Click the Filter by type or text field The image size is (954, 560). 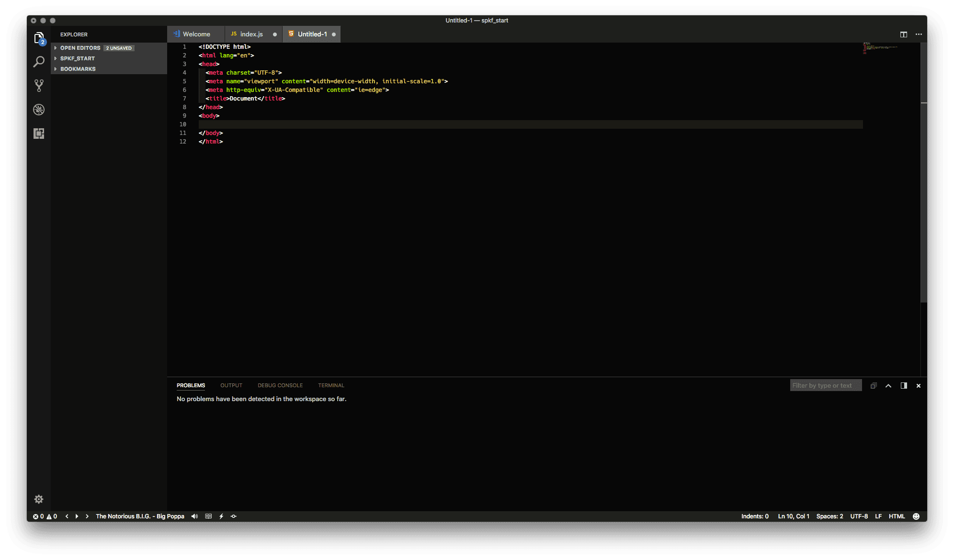pyautogui.click(x=825, y=386)
